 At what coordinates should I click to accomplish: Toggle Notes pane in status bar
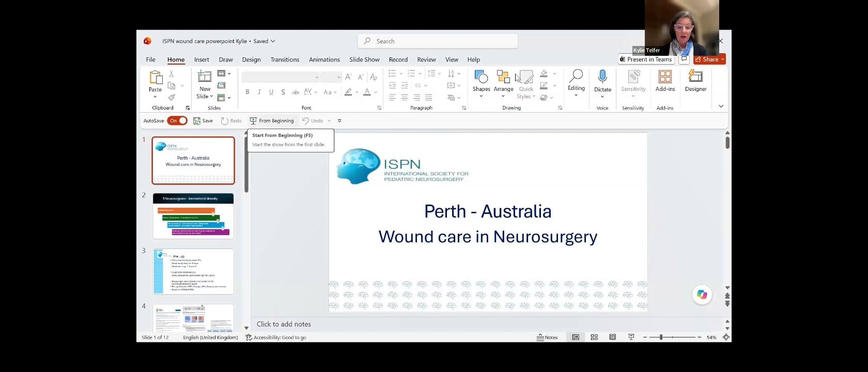(x=547, y=337)
